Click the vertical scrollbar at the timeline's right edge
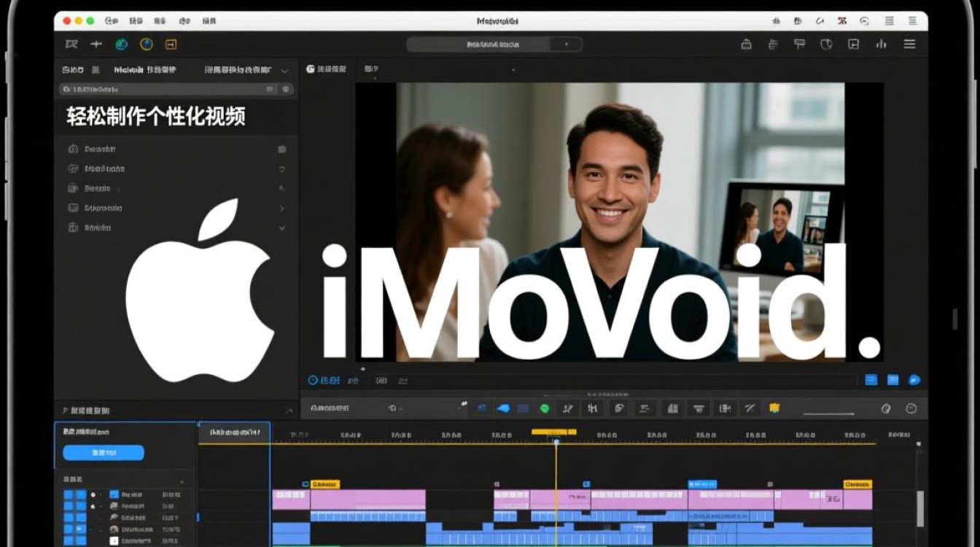This screenshot has width=980, height=547. click(x=919, y=508)
